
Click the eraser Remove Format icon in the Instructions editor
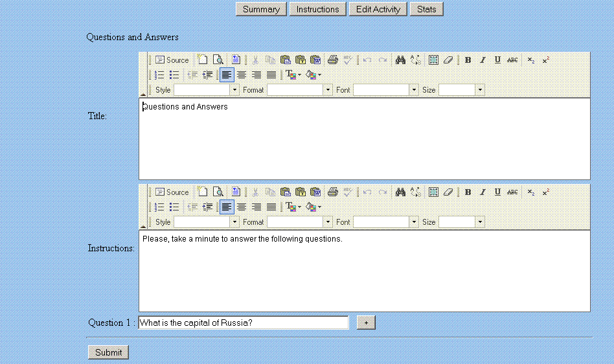pyautogui.click(x=448, y=192)
